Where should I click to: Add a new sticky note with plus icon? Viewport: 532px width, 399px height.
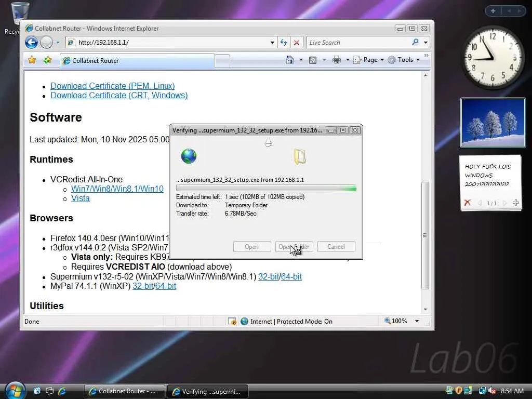coord(516,203)
